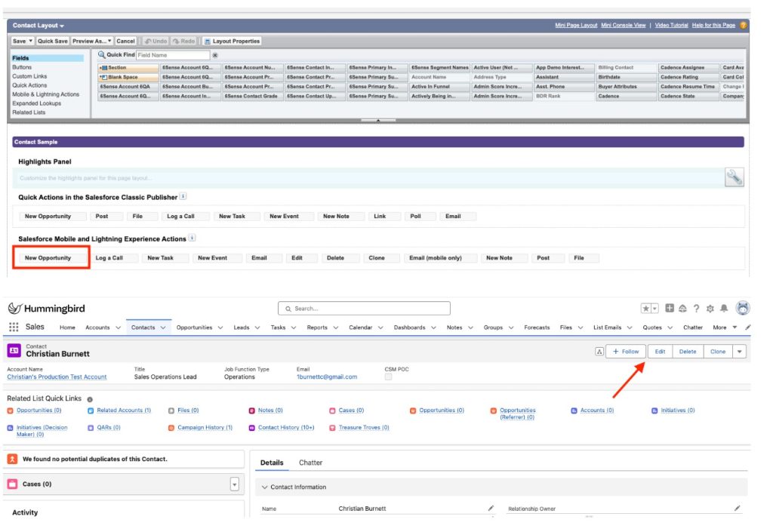Open more actions dropdown beside Clone
Screen dimensions: 773x532
[739, 352]
